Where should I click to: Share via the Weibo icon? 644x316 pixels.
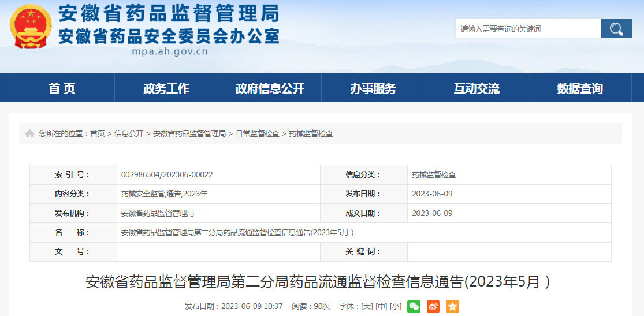coord(433,306)
